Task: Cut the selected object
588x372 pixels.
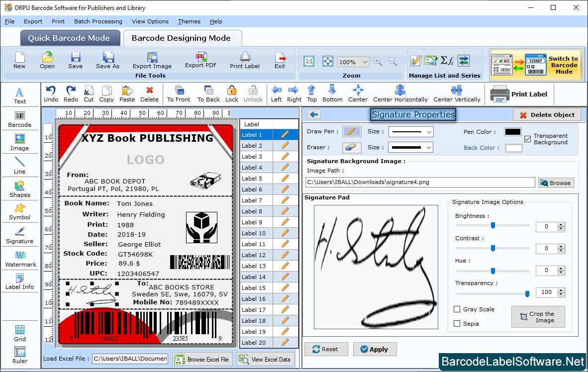Action: (89, 94)
